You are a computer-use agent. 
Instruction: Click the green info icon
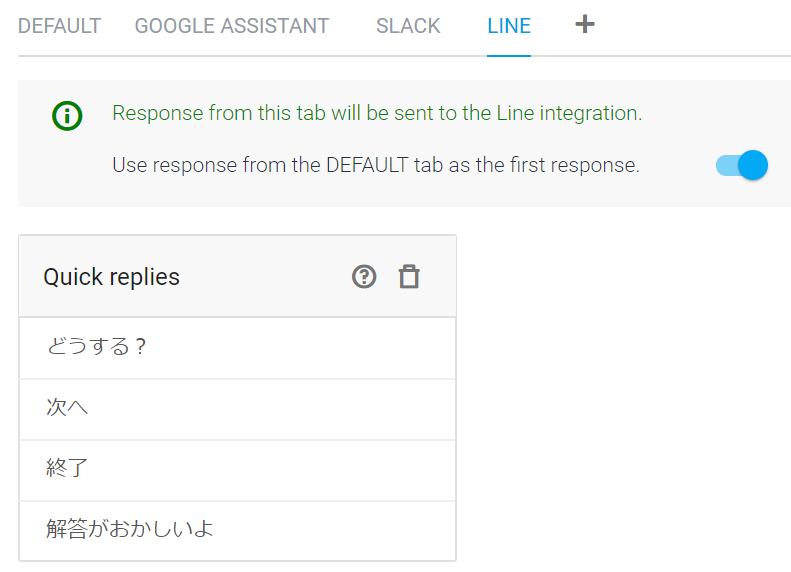(67, 116)
